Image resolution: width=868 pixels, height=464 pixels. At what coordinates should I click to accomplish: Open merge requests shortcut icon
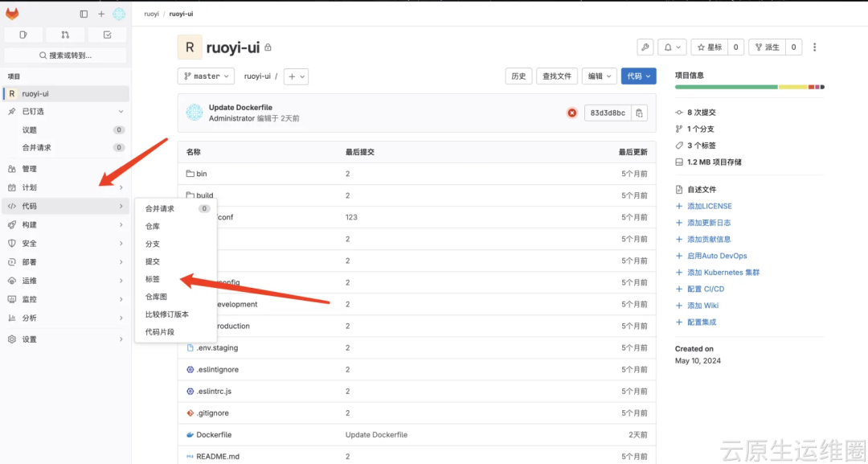pos(65,35)
